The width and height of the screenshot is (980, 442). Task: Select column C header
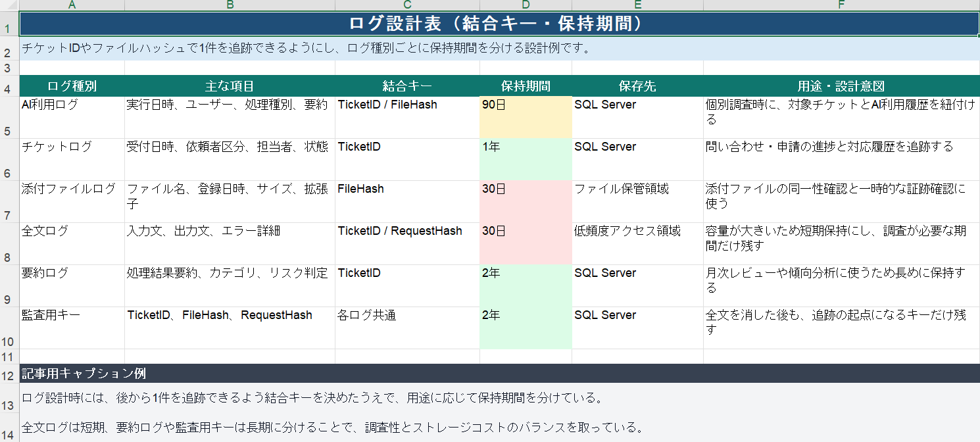[x=407, y=5]
